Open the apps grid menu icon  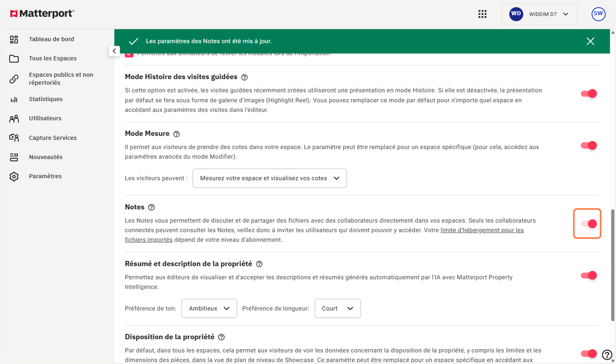(x=483, y=14)
